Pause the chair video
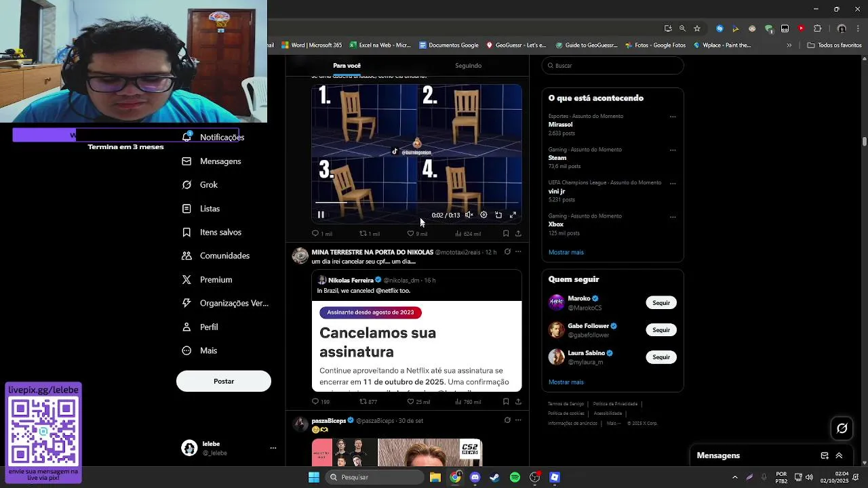 [321, 215]
